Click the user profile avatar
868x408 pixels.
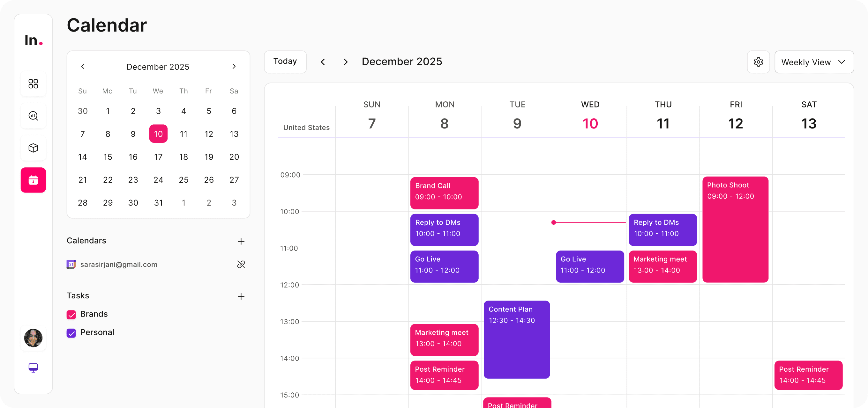click(x=33, y=338)
